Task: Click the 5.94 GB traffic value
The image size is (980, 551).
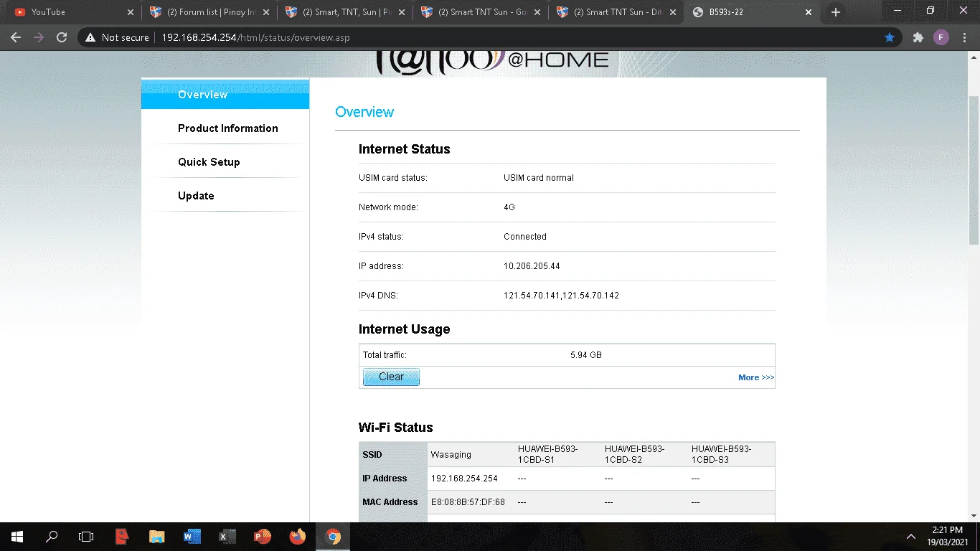Action: pos(585,355)
